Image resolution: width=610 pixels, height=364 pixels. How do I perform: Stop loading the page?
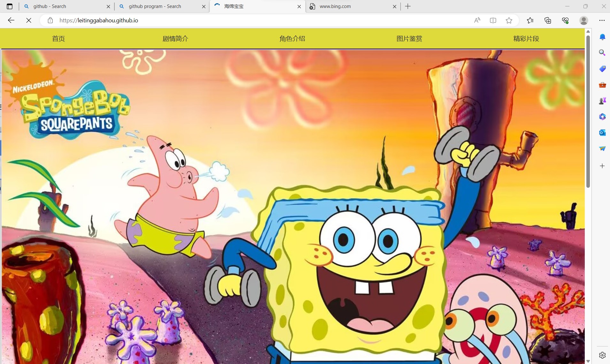click(x=29, y=20)
